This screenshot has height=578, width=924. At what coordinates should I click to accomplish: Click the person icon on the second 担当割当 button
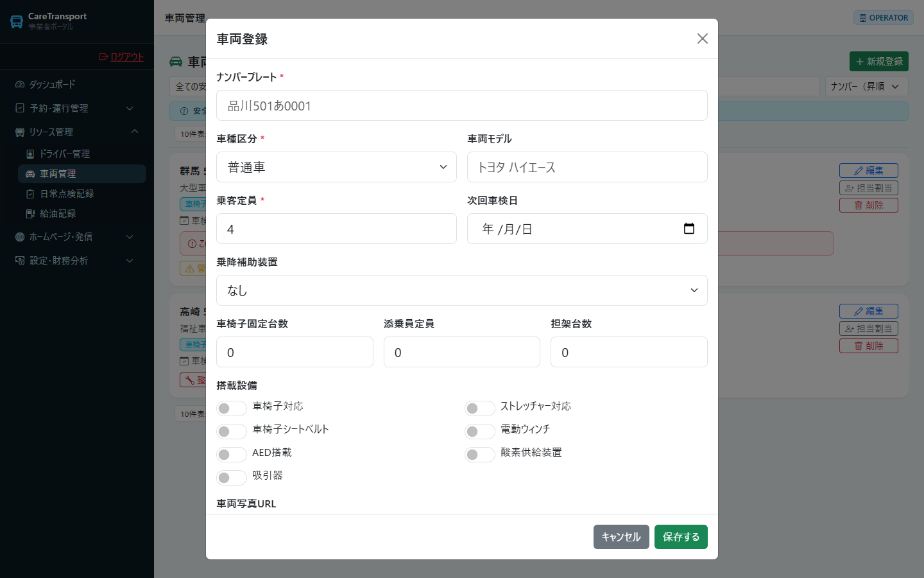(850, 329)
